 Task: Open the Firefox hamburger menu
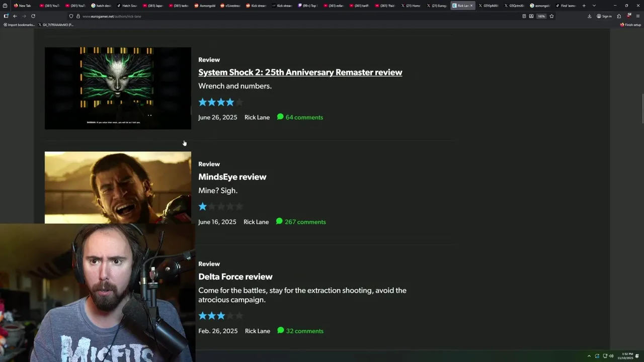click(638, 16)
